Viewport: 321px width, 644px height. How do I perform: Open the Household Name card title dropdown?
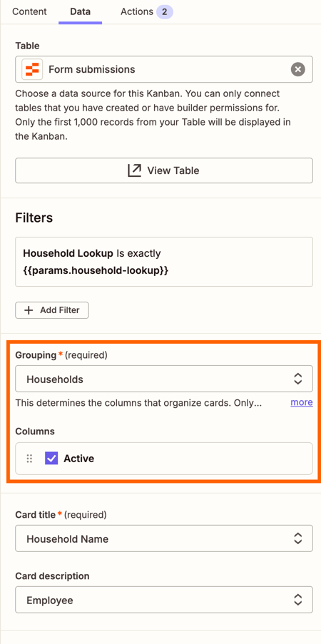[164, 538]
